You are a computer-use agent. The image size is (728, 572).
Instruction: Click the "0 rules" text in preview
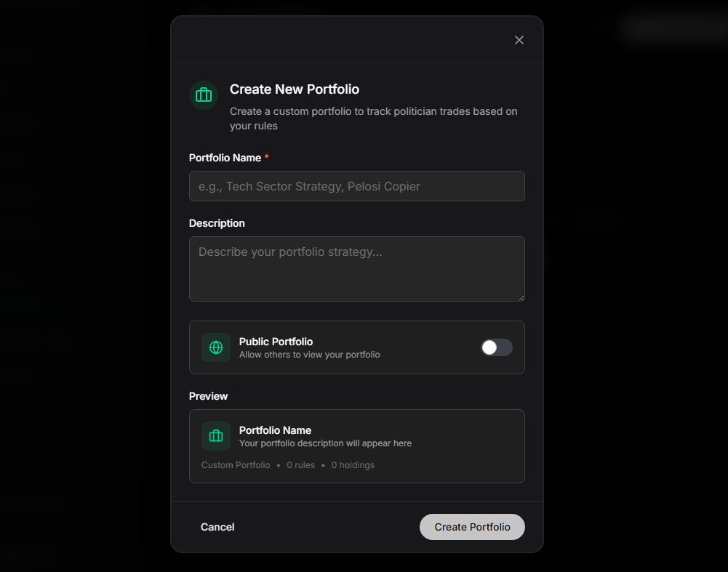click(300, 465)
